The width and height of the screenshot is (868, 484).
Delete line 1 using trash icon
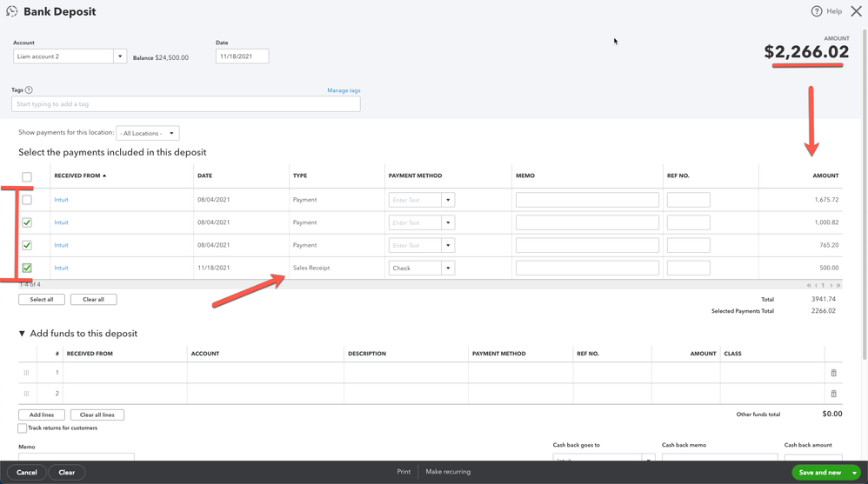click(833, 373)
